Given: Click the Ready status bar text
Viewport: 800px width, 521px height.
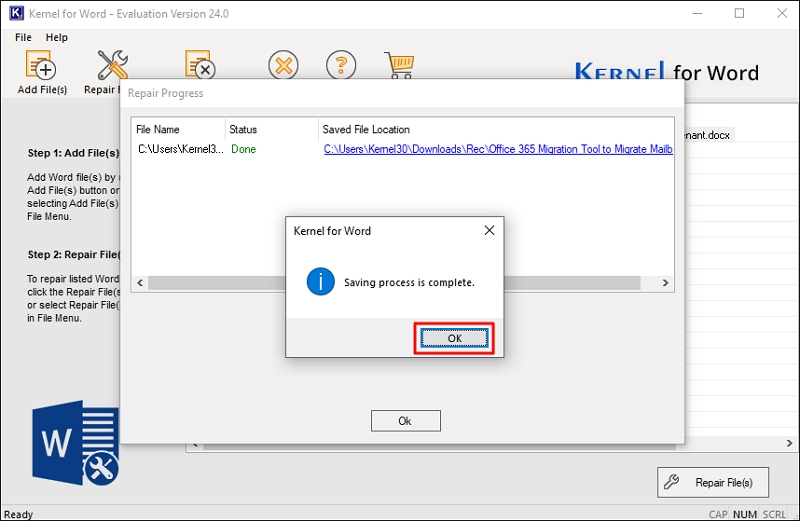Looking at the screenshot, I should click(x=18, y=514).
